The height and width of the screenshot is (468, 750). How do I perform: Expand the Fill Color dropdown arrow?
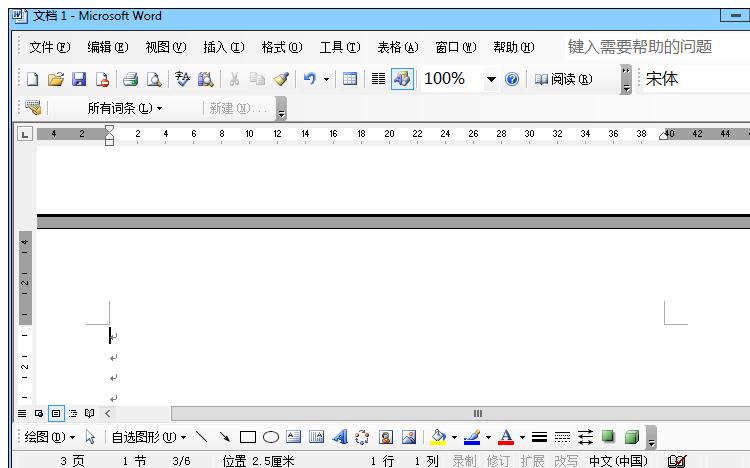coord(454,437)
